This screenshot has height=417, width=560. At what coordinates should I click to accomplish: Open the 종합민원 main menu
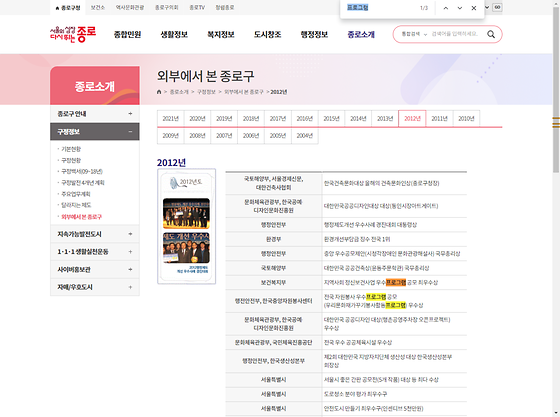tap(128, 34)
